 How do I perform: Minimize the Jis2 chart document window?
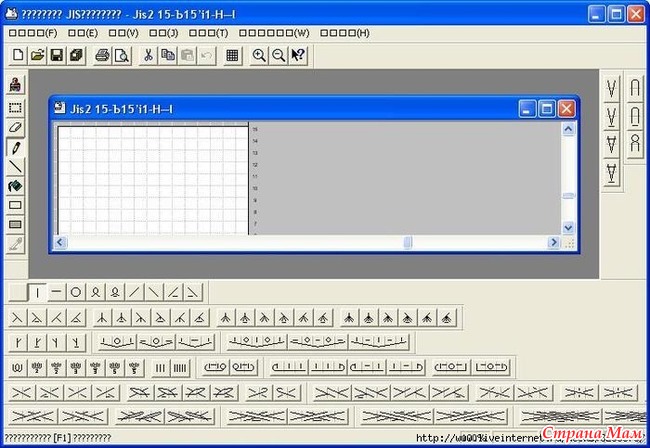tap(527, 109)
